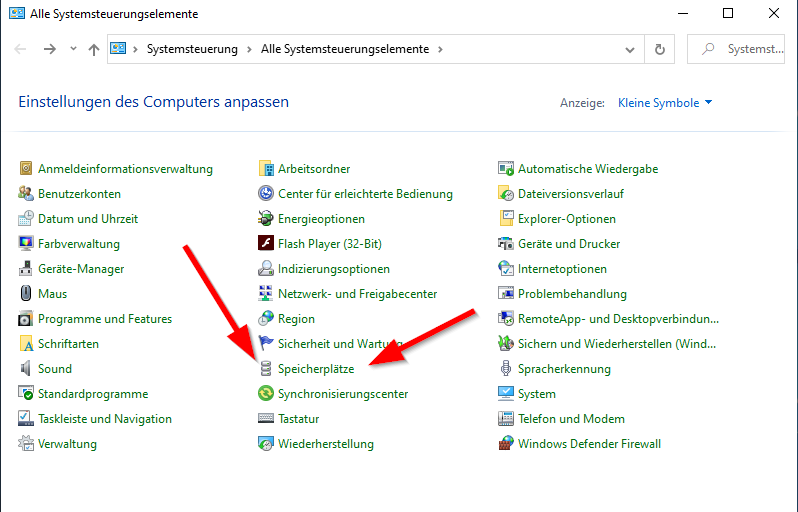Screen dimensions: 798x512
Task: Open the Problembehandlung link
Action: click(x=572, y=293)
